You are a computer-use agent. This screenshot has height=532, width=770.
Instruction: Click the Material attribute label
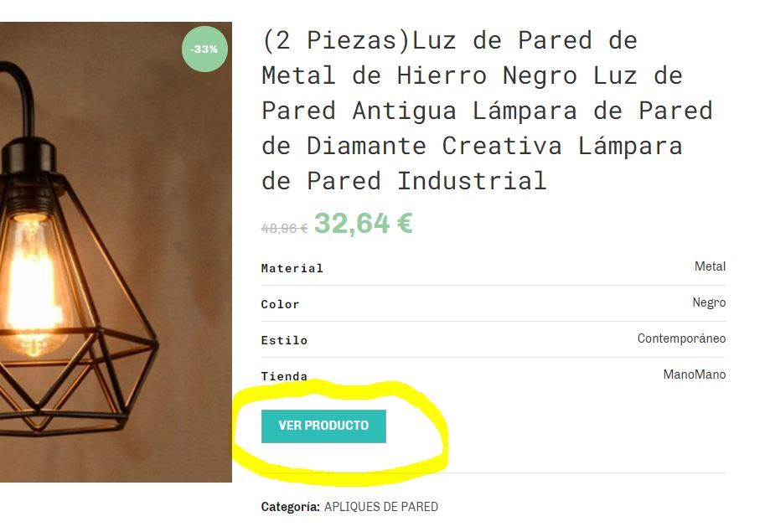pos(292,269)
